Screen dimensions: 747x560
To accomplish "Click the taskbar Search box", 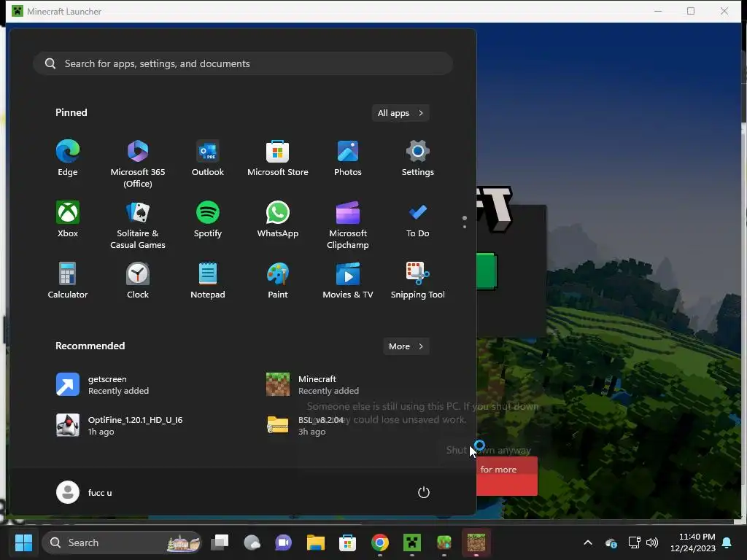I will click(122, 542).
